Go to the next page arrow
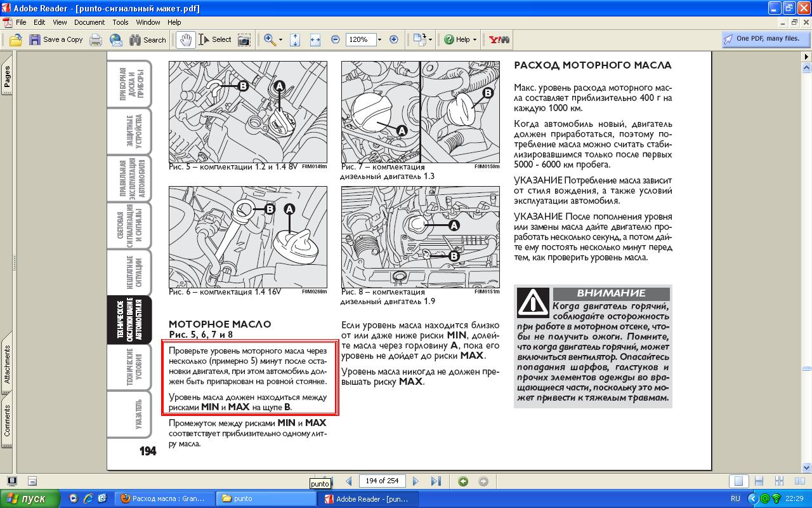Screen dimensions: 812x508 coord(416,481)
